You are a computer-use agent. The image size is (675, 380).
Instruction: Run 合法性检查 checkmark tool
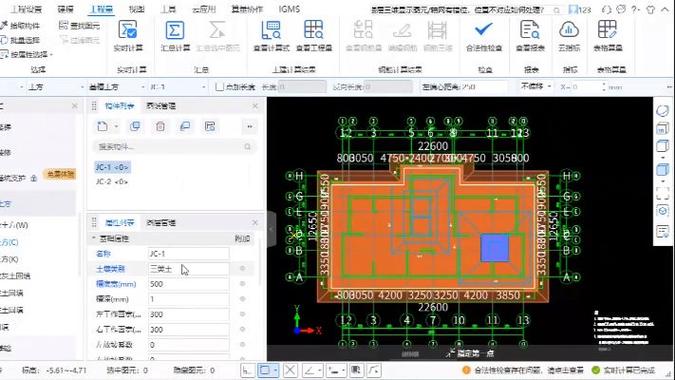484,37
